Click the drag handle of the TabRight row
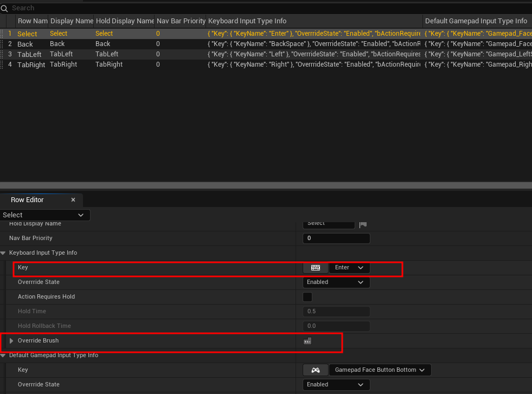Viewport: 532px width, 394px height. click(3, 64)
